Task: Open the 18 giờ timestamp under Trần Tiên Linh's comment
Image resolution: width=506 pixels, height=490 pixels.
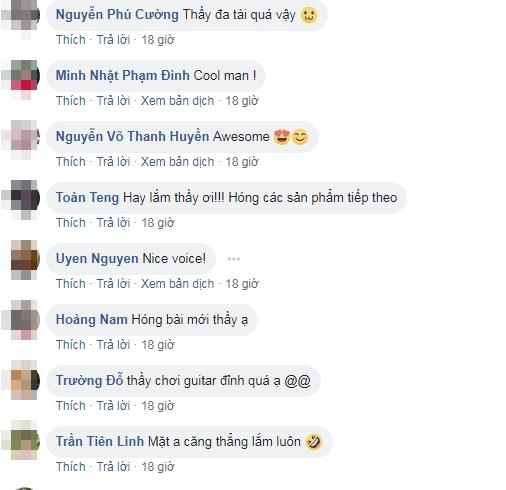Action: pos(158,467)
